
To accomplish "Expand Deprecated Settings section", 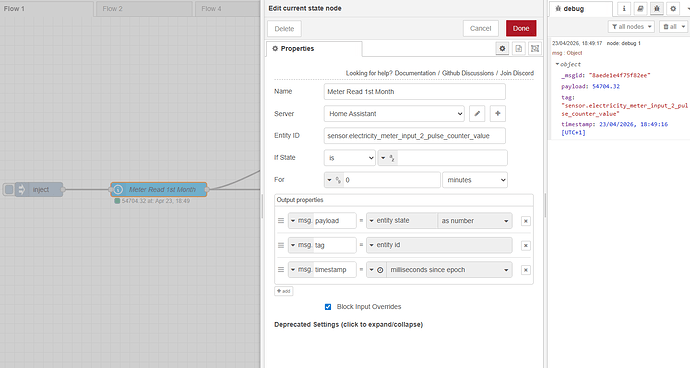I will point(349,324).
